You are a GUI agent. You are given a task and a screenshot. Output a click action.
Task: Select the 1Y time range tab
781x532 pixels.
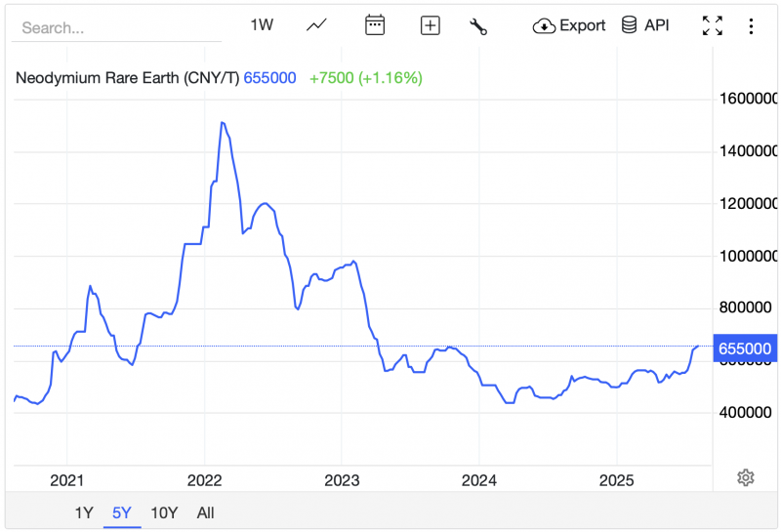85,512
